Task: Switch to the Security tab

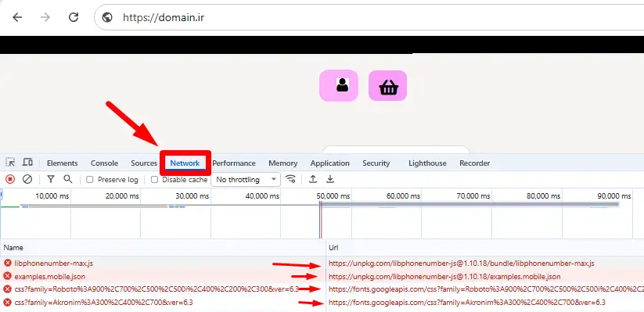Action: (376, 163)
